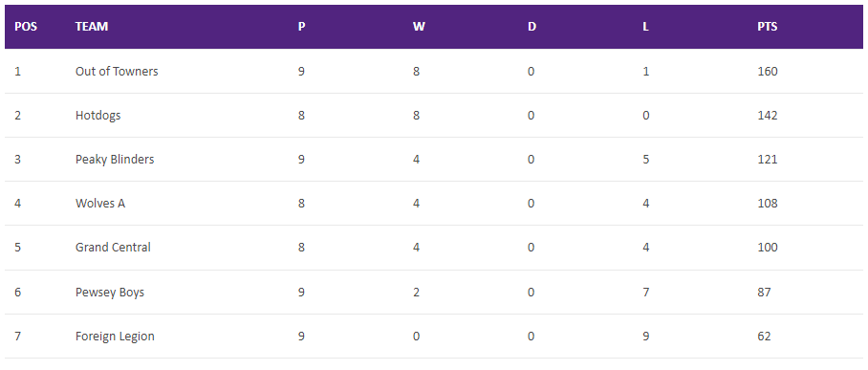Click the Wolves A team name
The height and width of the screenshot is (370, 868).
pyautogui.click(x=100, y=204)
